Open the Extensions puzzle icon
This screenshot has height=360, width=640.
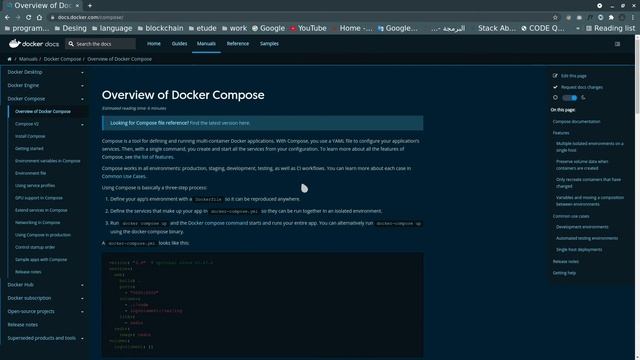tap(611, 18)
